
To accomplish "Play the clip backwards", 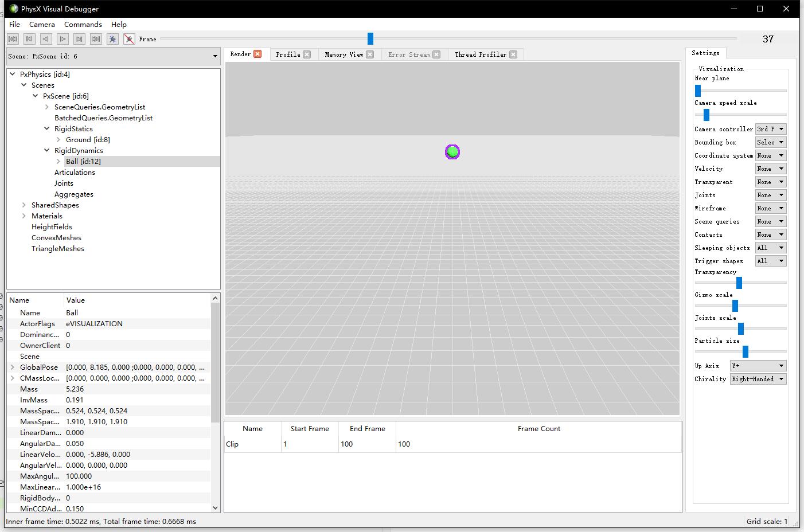I will (46, 39).
